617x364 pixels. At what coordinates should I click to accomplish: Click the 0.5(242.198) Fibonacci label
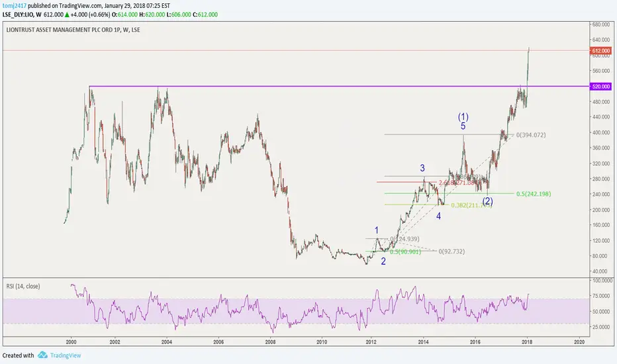tap(534, 194)
